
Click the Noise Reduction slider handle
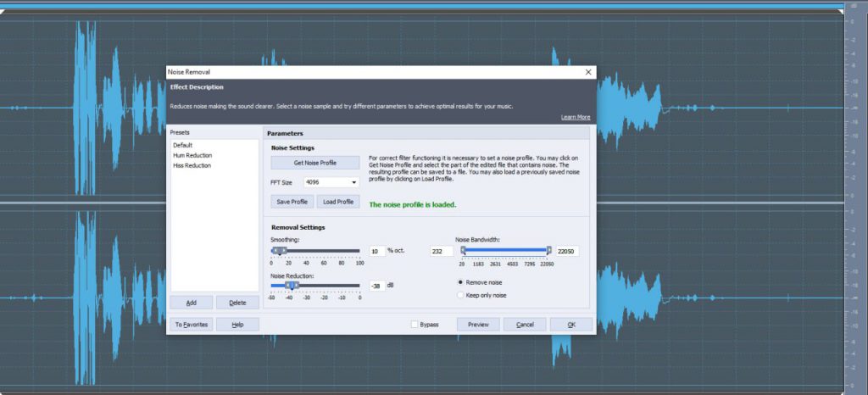point(292,286)
